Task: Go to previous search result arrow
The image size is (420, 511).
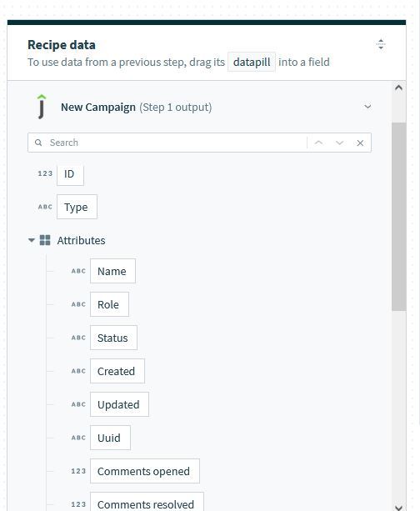Action: (x=318, y=143)
